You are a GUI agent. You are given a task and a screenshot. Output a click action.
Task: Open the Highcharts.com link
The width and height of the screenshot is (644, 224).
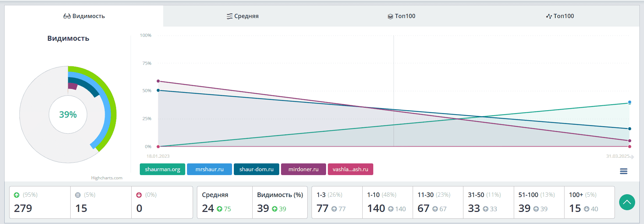coord(107,178)
